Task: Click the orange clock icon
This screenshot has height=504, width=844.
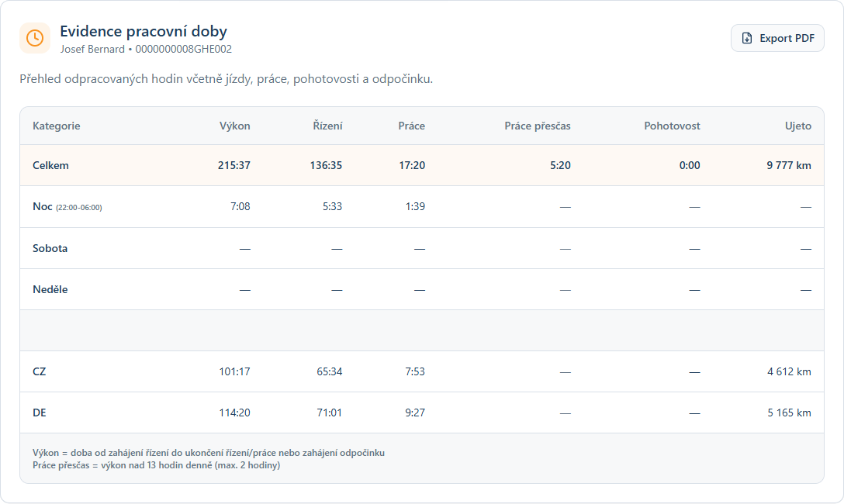Action: [x=35, y=38]
